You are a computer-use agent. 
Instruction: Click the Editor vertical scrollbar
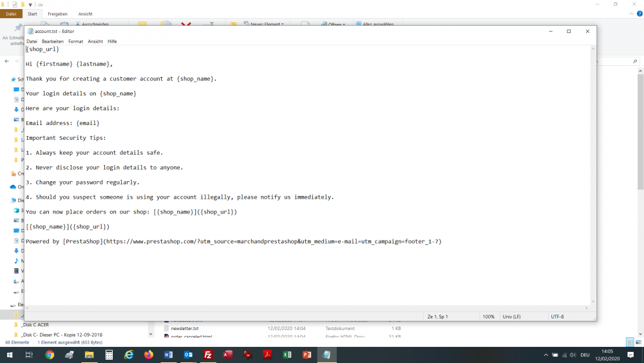593,175
